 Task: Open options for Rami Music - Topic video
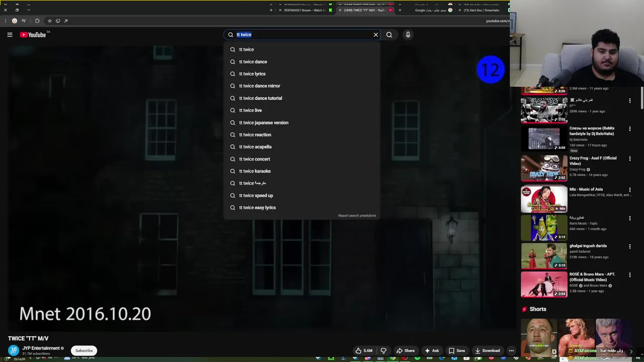tap(629, 218)
